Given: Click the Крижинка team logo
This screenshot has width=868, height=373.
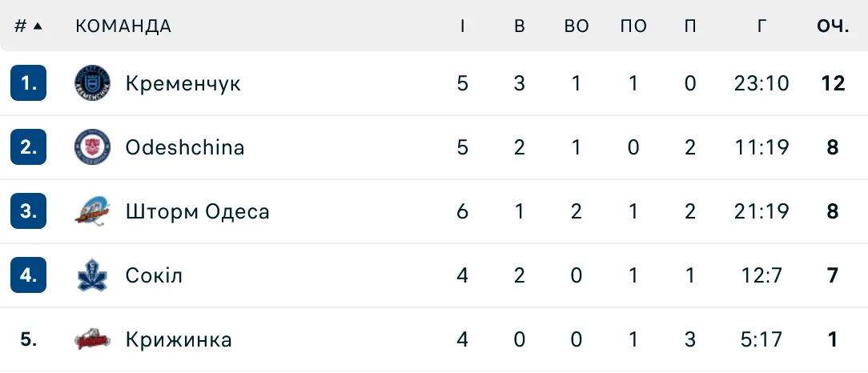Looking at the screenshot, I should [x=92, y=339].
